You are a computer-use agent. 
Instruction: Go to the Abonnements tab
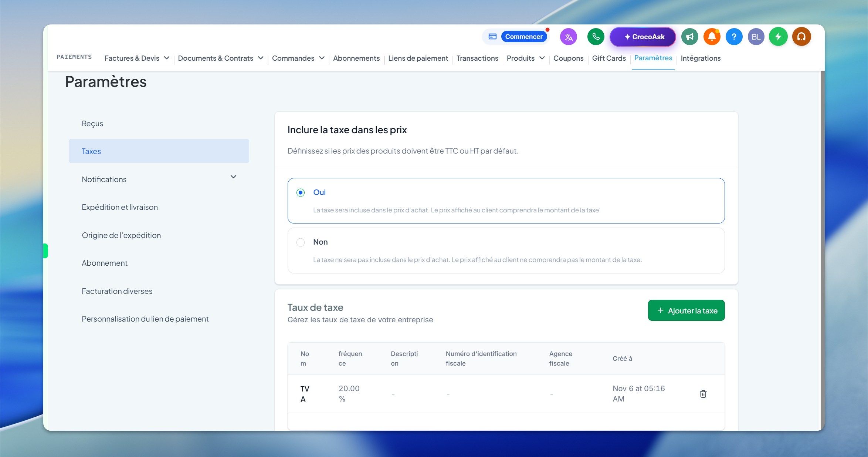point(356,58)
